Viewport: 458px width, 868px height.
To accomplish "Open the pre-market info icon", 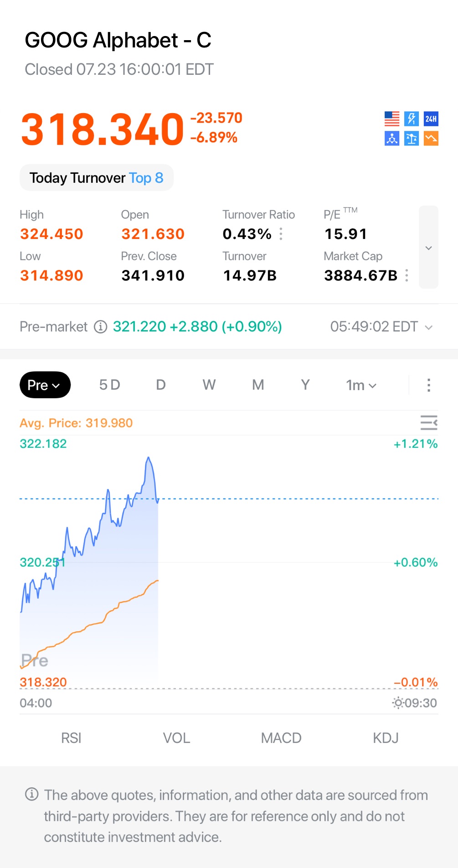I will point(100,327).
